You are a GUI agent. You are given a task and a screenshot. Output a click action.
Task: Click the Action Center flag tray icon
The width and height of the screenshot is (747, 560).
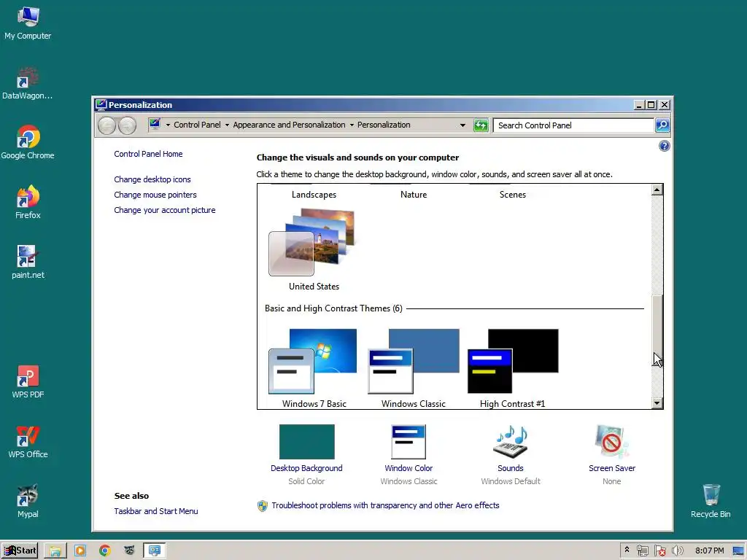[659, 551]
